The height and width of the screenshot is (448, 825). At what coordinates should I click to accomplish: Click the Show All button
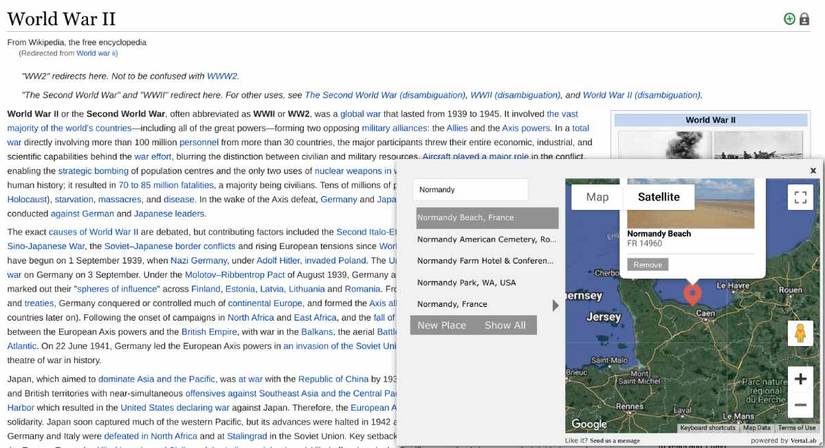[x=505, y=325]
